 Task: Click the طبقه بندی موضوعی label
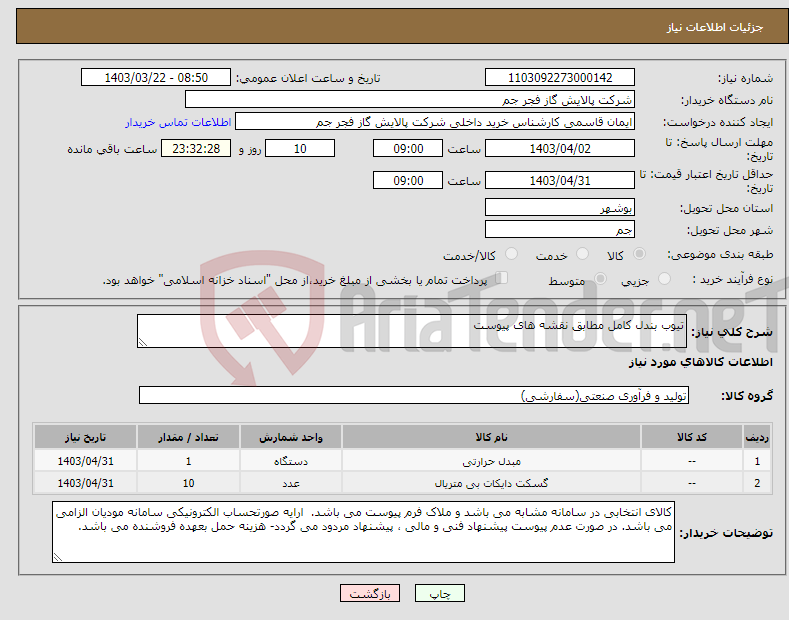720,255
